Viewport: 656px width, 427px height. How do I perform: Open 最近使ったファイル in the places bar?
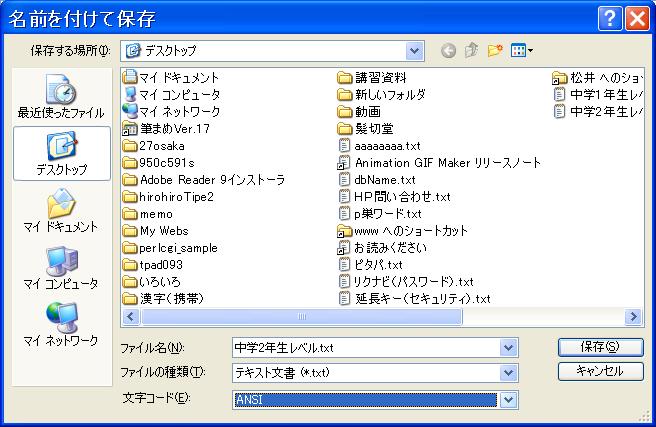[x=60, y=97]
